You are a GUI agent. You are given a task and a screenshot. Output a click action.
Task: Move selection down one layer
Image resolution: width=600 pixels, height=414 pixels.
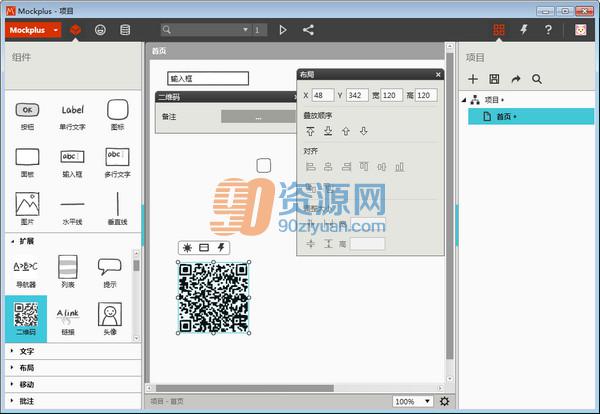pyautogui.click(x=364, y=131)
